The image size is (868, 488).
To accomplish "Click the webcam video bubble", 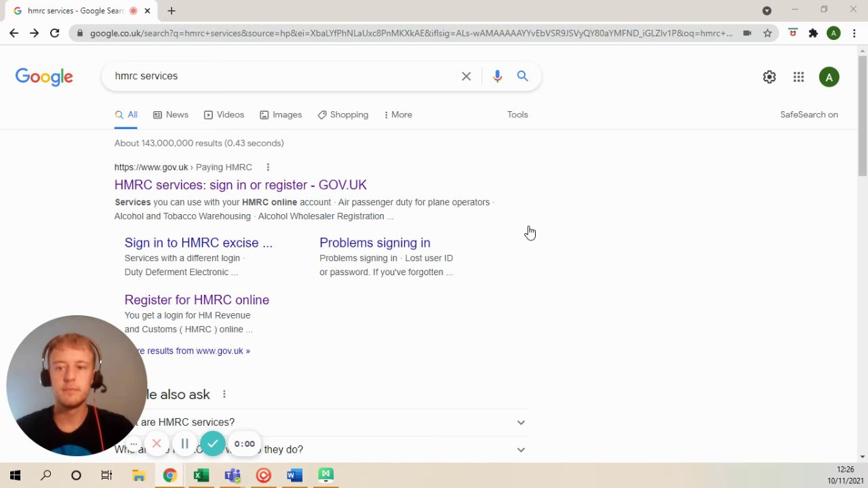I will pyautogui.click(x=75, y=385).
